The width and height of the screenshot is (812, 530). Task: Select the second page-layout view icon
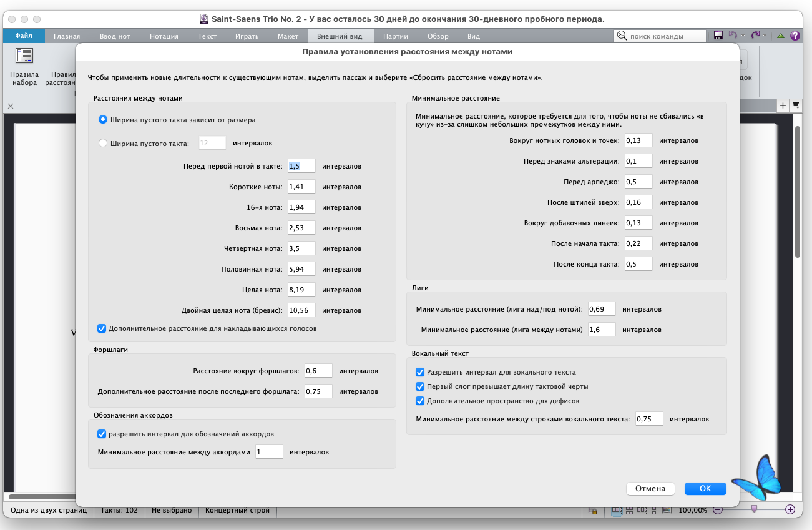point(629,511)
